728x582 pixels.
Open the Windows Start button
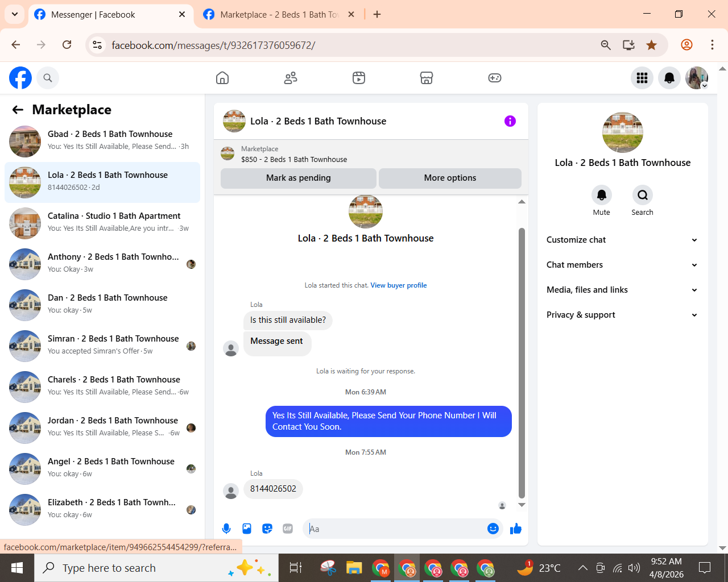(17, 568)
